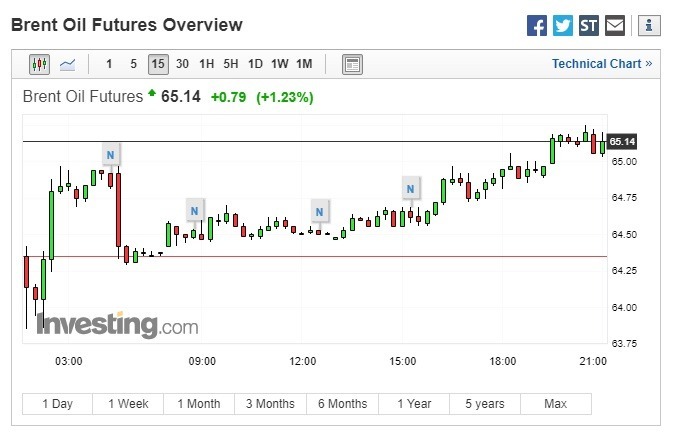Viewport: 680px width, 443px height.
Task: Open news marker N near 12:00
Action: coord(320,212)
